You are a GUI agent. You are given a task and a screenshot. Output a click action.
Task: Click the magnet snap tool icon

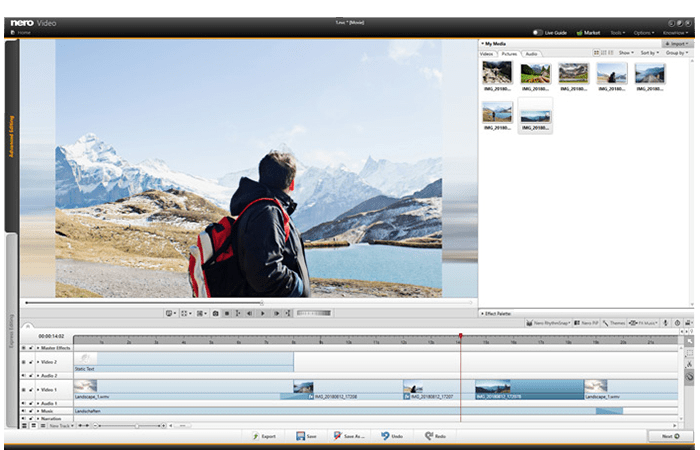[x=690, y=377]
